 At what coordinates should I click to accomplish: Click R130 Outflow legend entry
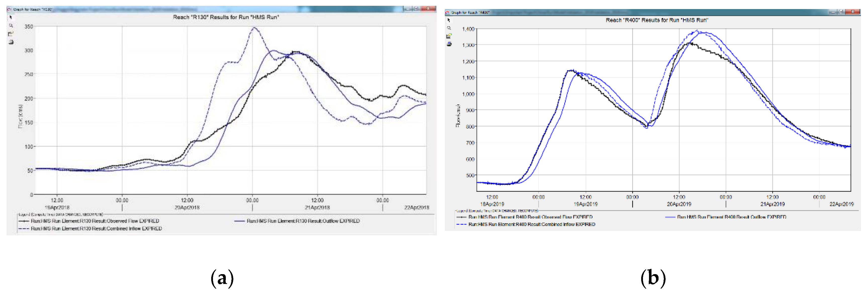coord(303,221)
